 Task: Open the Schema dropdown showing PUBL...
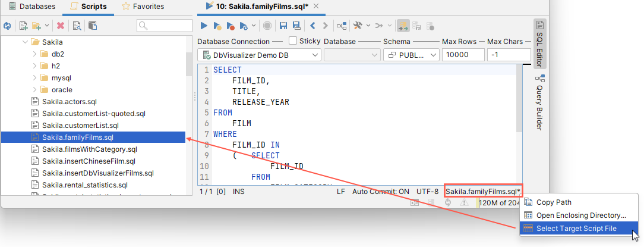tap(412, 55)
